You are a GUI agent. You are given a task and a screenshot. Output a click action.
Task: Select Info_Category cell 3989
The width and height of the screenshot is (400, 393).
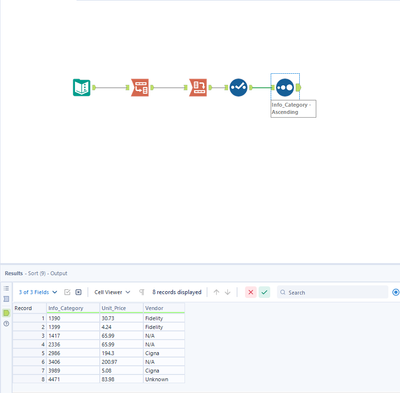[73, 370]
